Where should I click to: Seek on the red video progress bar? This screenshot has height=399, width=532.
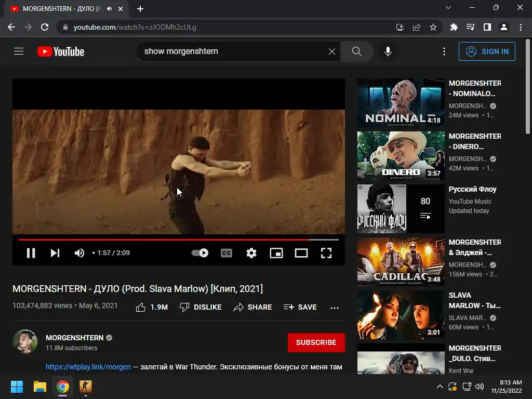coord(179,240)
